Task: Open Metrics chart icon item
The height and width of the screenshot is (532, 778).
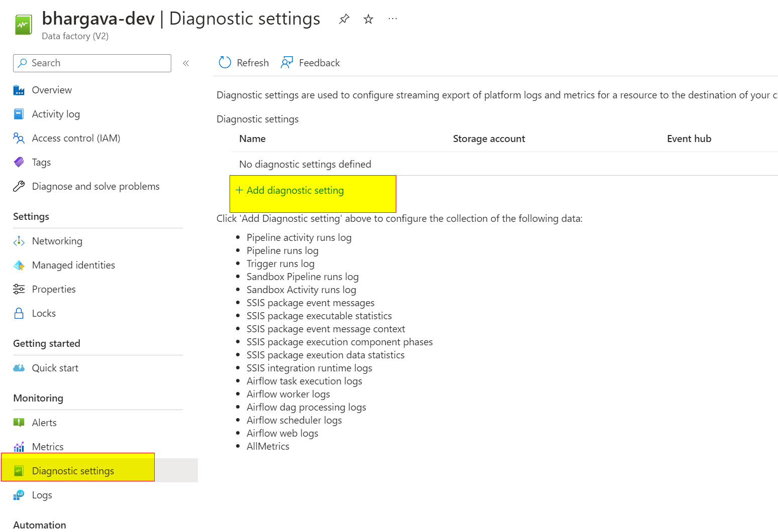Action: (19, 447)
